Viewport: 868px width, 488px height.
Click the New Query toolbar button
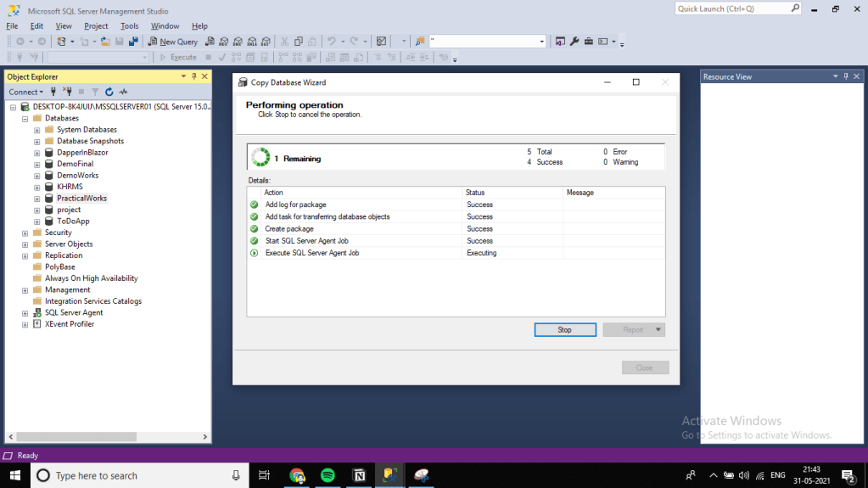click(172, 42)
